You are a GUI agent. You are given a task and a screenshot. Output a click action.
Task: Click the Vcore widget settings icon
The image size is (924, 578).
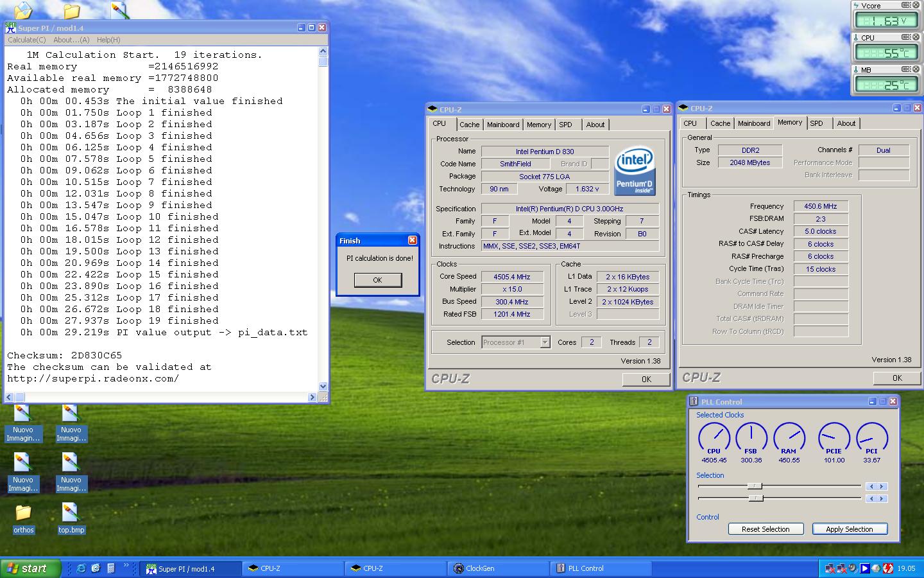click(x=905, y=5)
